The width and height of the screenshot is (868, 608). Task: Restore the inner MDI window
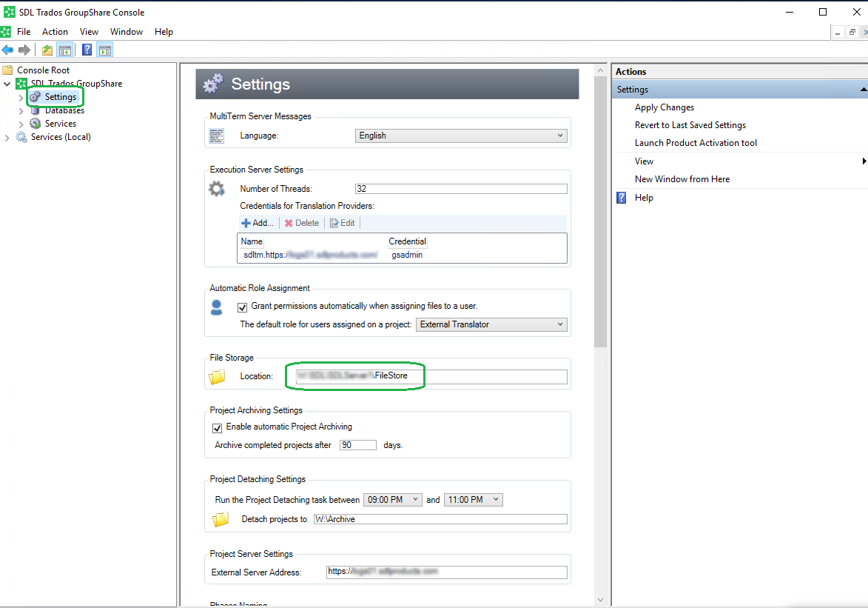852,32
